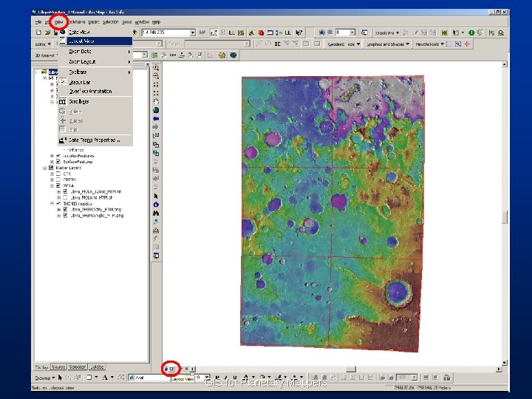Click the Go Back to Previous Extent arrow
This screenshot has height=399, width=532.
point(156,118)
